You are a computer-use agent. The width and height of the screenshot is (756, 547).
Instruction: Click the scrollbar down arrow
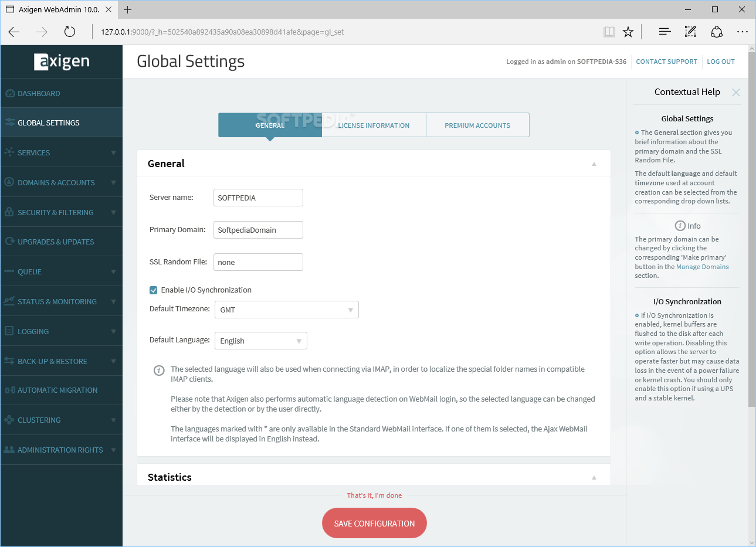(752, 542)
